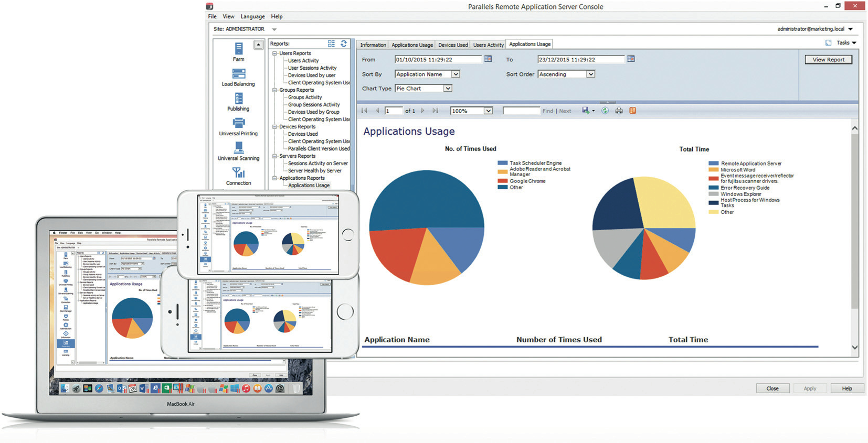The image size is (868, 443).
Task: Click the orange layout icon in report toolbar
Action: pyautogui.click(x=633, y=111)
